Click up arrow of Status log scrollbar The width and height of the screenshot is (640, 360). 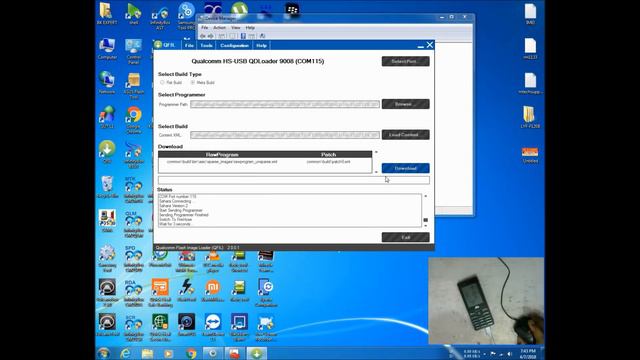(x=425, y=196)
